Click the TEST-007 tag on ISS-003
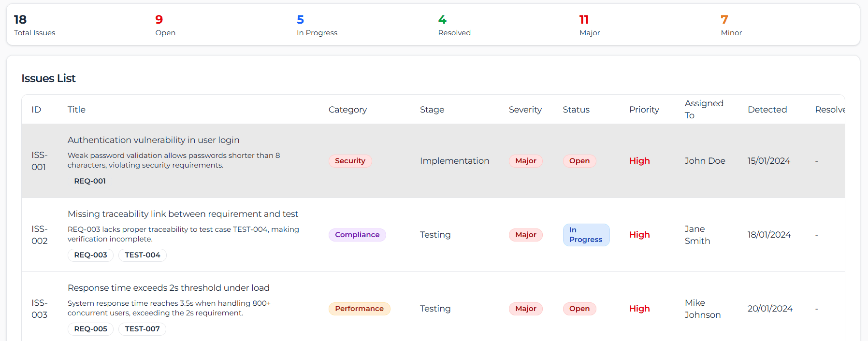The height and width of the screenshot is (341, 868). pos(142,329)
